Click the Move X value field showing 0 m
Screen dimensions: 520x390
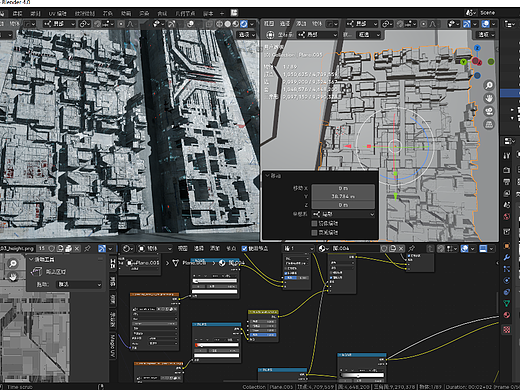click(343, 188)
